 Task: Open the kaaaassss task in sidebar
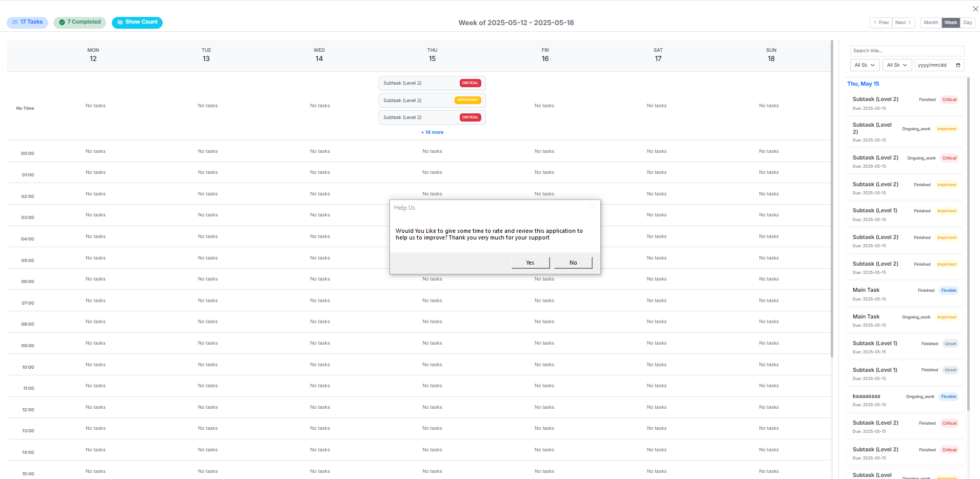click(x=866, y=396)
